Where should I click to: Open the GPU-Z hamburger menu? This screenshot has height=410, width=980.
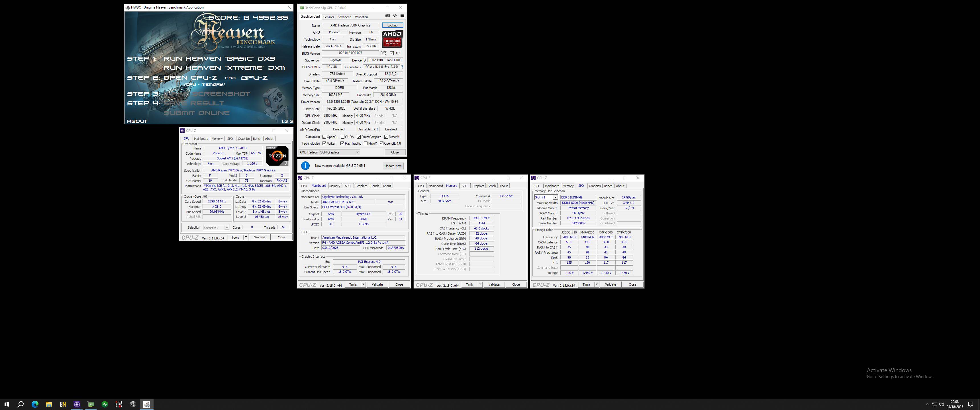click(402, 16)
